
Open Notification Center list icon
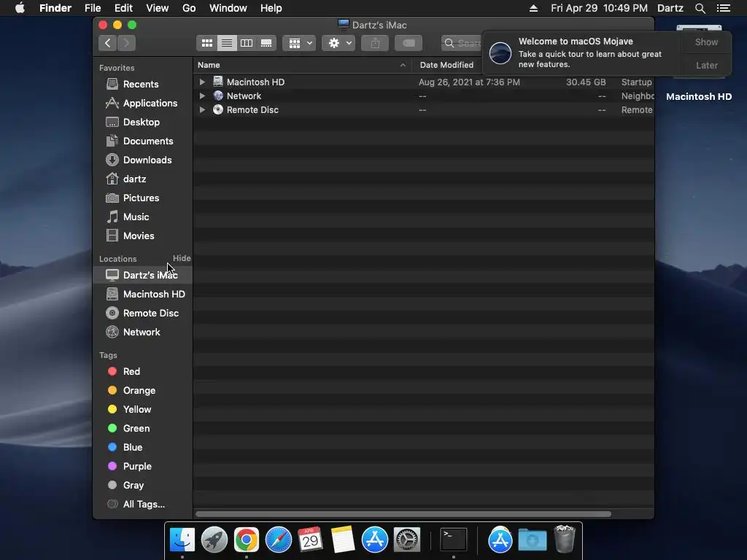pyautogui.click(x=724, y=8)
